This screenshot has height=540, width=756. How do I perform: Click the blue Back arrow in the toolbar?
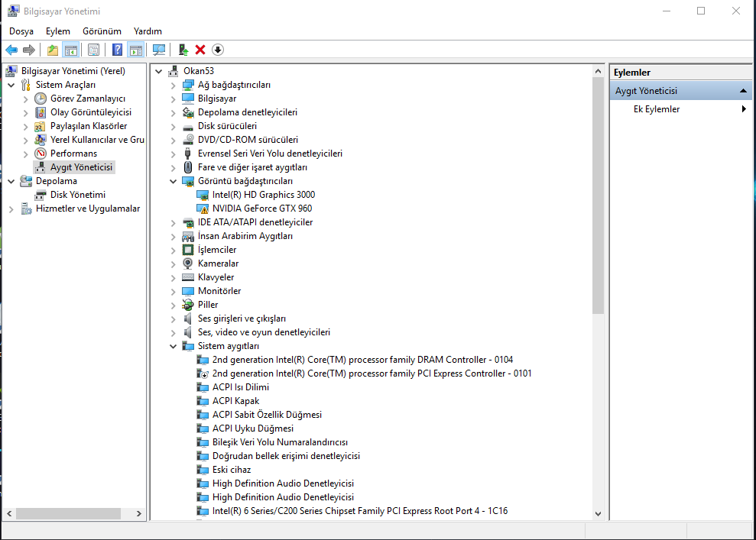[11, 50]
